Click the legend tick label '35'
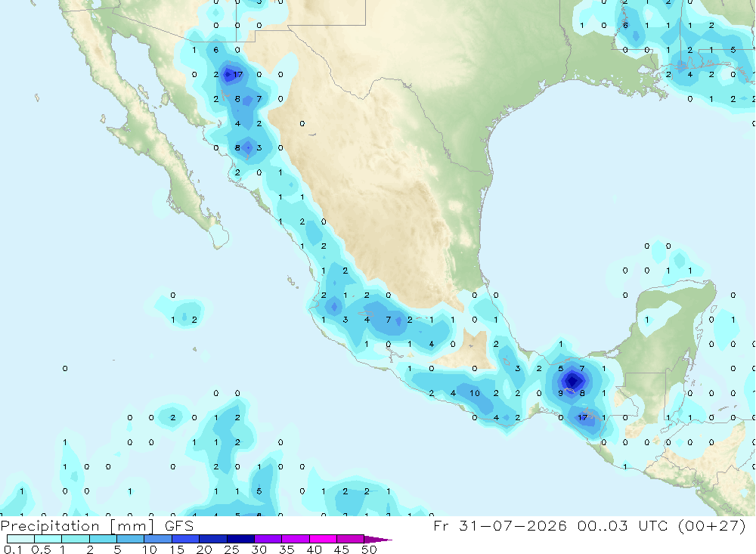756x554 pixels. point(287,549)
